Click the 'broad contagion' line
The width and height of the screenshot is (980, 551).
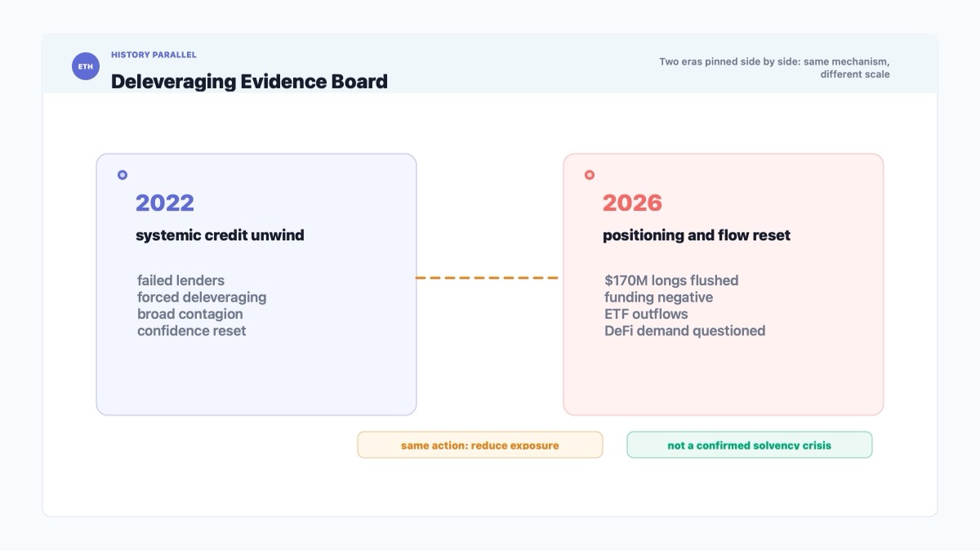(190, 314)
